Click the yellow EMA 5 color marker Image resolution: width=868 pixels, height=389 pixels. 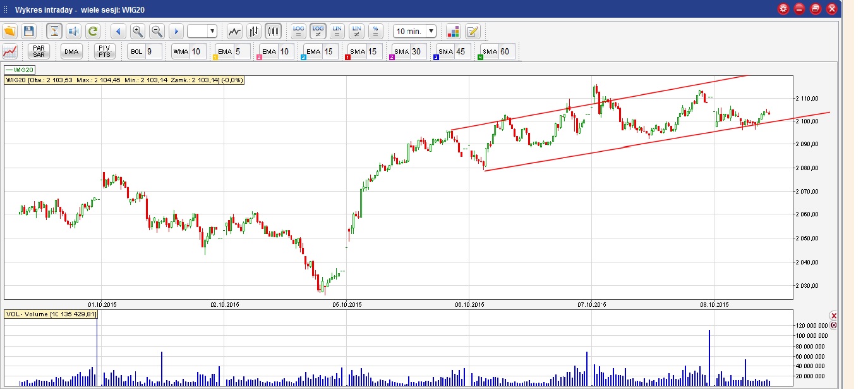coord(215,58)
